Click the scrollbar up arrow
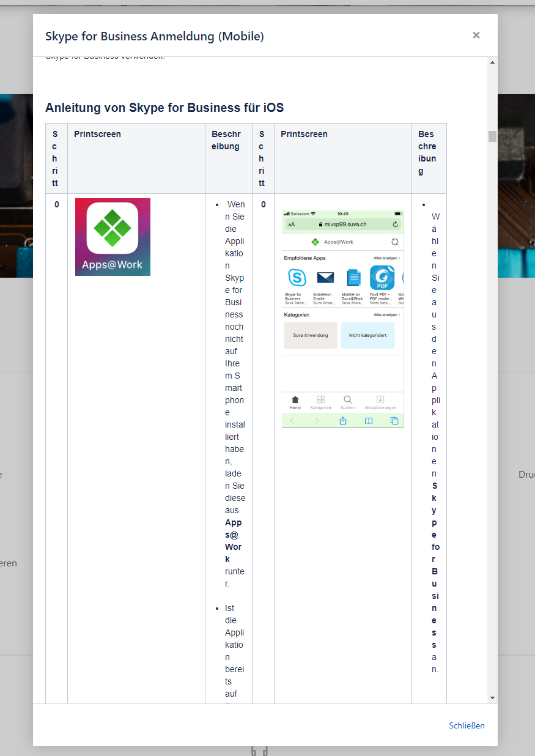 492,62
